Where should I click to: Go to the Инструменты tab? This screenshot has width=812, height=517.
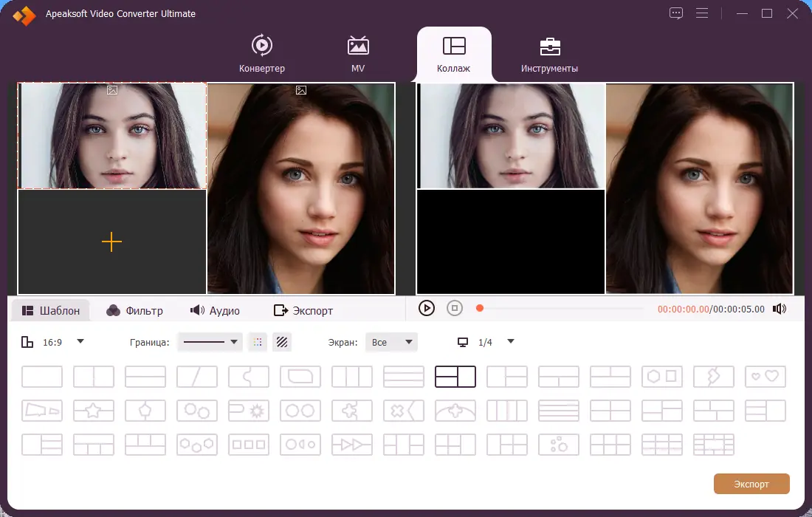pos(549,55)
